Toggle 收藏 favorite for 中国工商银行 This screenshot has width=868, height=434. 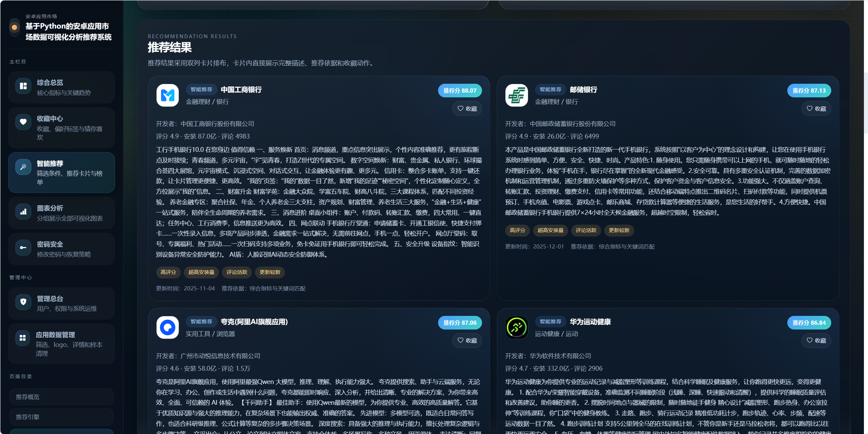point(467,109)
